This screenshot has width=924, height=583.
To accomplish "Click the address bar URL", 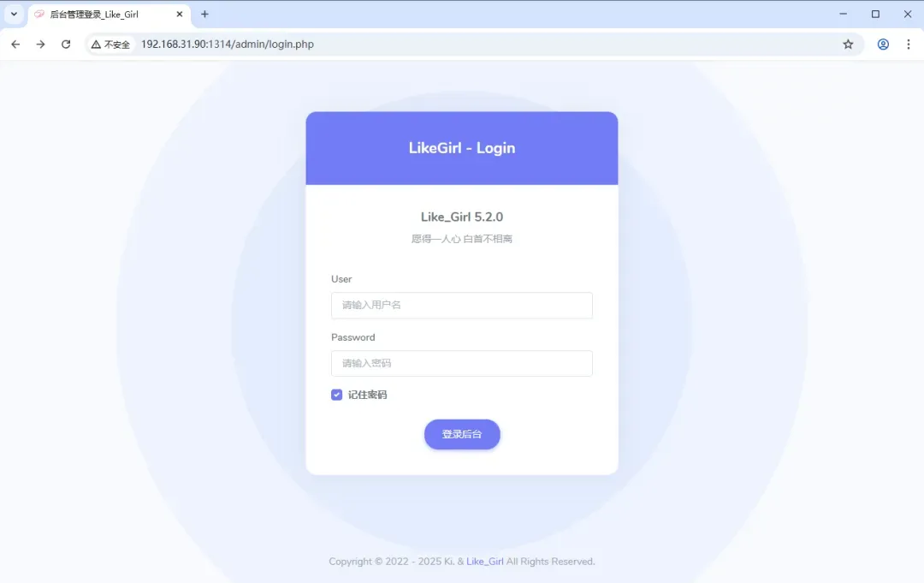I will point(228,45).
